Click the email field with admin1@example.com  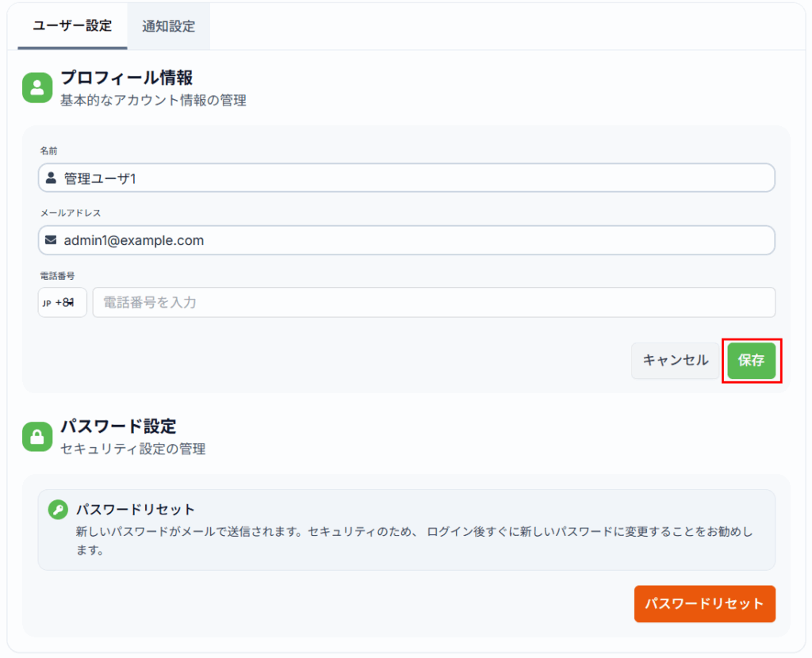click(x=412, y=240)
